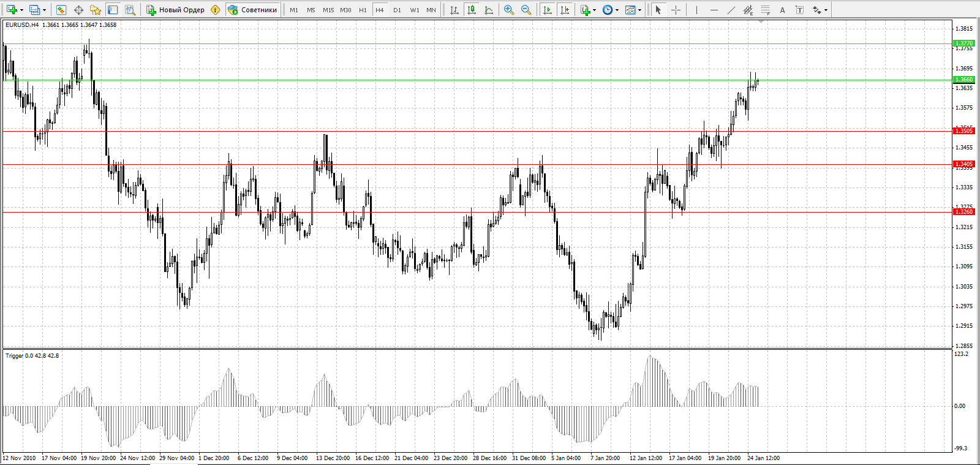Screen dimensions: 980x465
Task: Switch to the D1 timeframe
Action: pos(398,10)
